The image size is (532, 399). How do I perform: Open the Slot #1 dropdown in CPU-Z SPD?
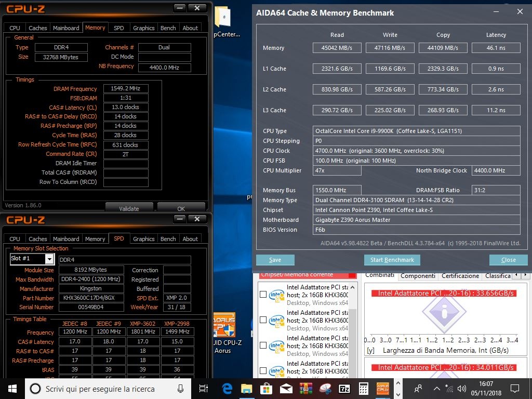49,259
